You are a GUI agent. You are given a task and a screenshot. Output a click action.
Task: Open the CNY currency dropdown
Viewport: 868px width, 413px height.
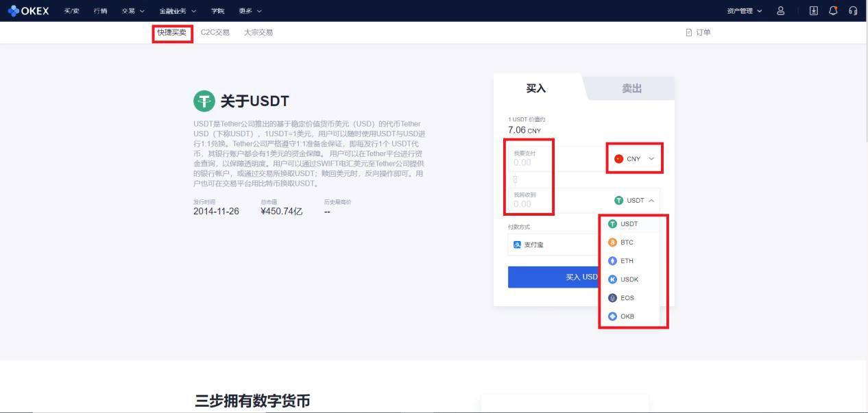(634, 158)
